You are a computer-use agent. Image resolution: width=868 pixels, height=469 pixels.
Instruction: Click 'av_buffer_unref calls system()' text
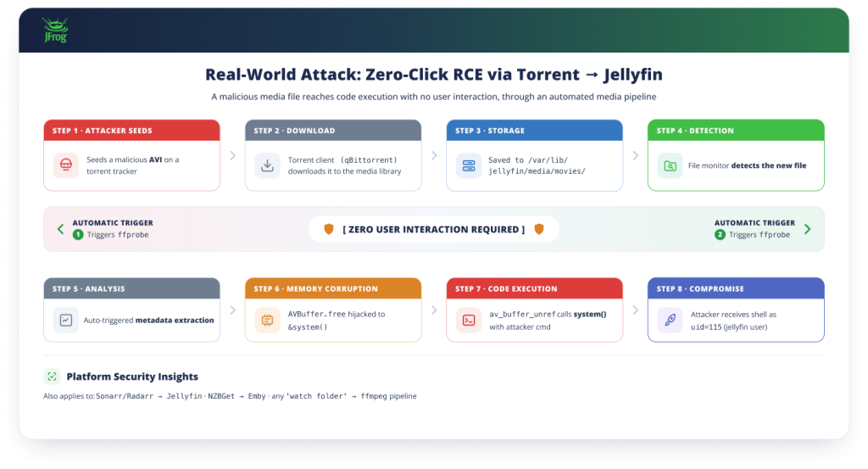pyautogui.click(x=548, y=320)
